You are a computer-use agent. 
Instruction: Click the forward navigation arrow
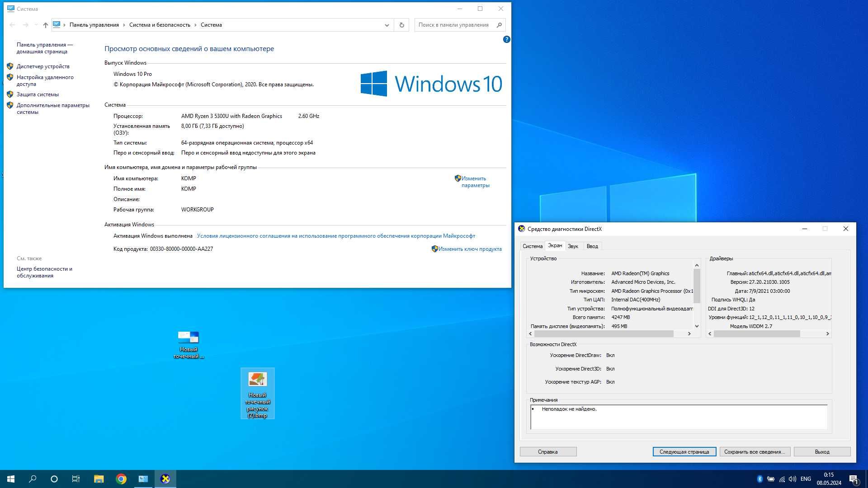pyautogui.click(x=25, y=25)
